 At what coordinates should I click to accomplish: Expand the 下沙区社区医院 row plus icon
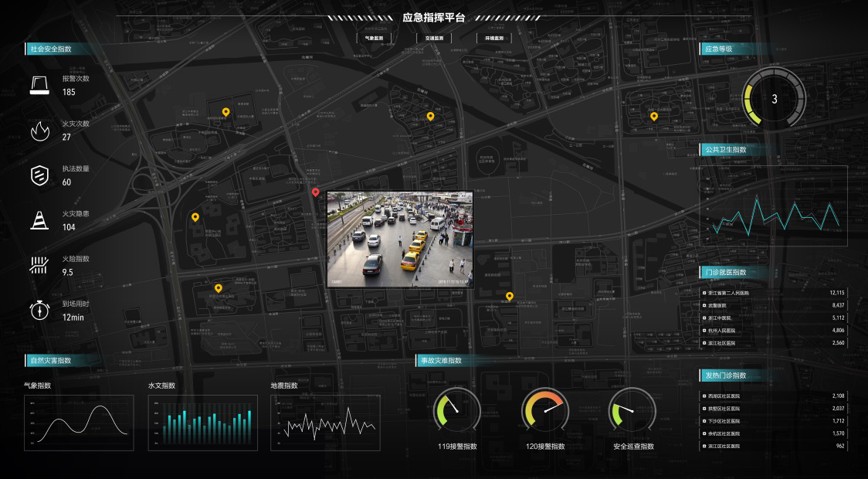pos(704,421)
